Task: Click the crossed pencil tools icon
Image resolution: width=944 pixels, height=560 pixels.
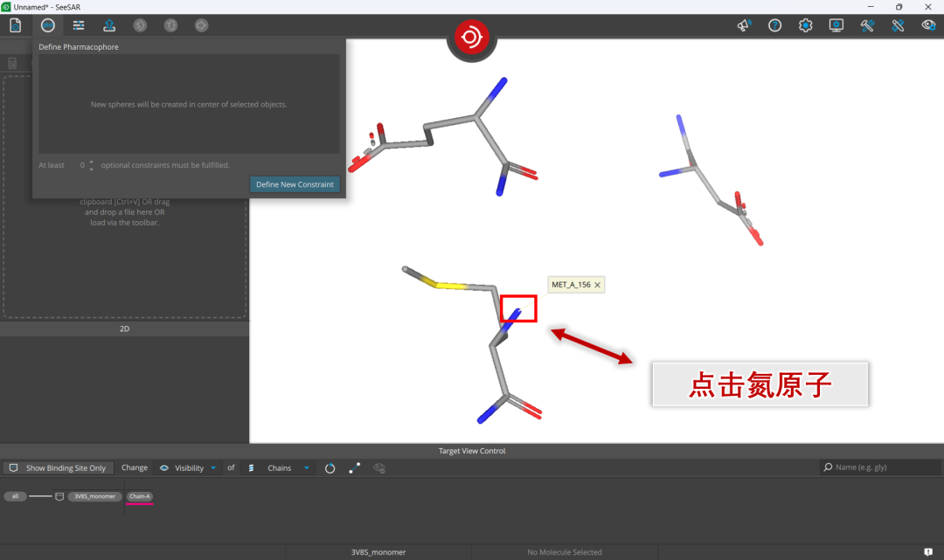Action: coord(898,25)
